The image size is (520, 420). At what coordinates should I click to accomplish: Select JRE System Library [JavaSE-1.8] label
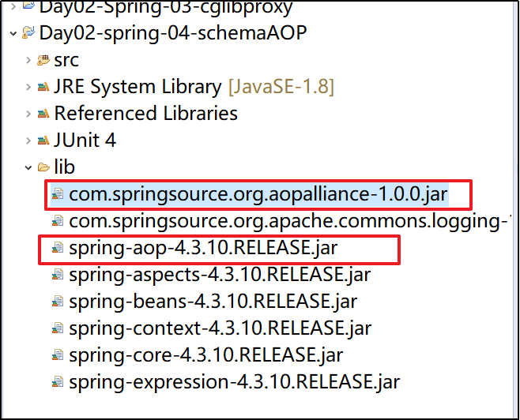click(194, 87)
